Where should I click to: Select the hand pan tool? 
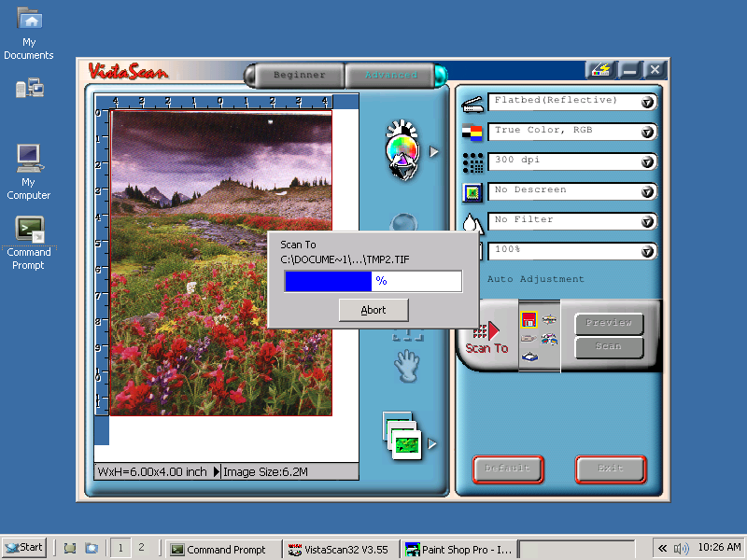(405, 366)
